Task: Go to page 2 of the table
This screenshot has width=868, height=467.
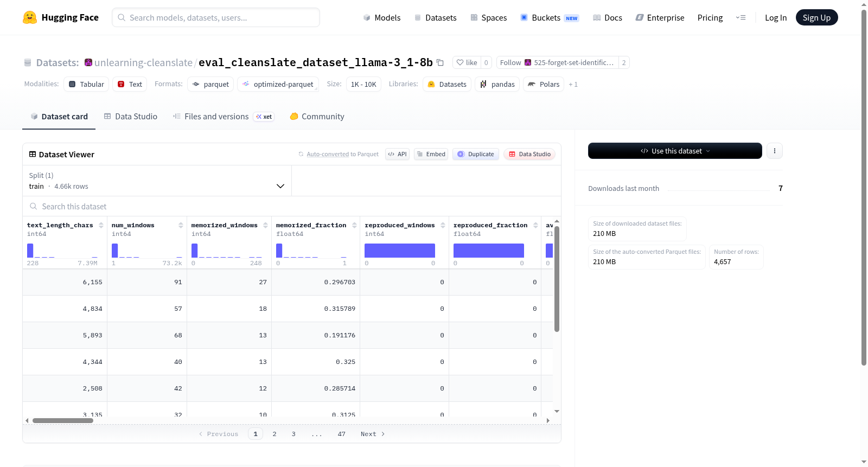Action: (x=275, y=434)
